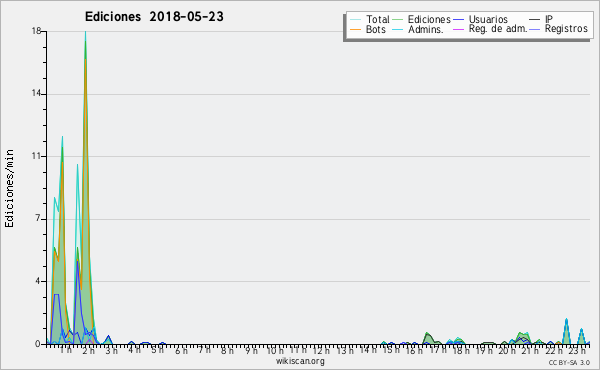This screenshot has height=370, width=600.
Task: Click the y-axis value 18
Action: [36, 31]
